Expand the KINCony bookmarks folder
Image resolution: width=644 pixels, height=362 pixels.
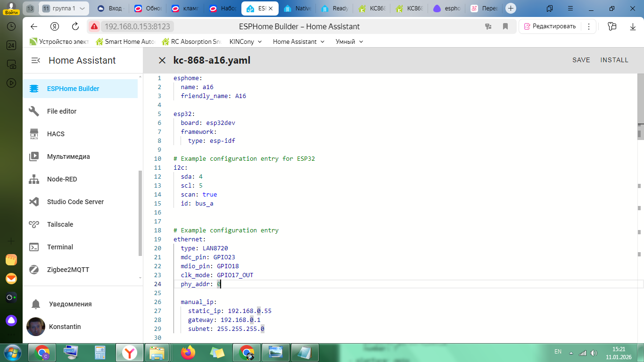(245, 41)
